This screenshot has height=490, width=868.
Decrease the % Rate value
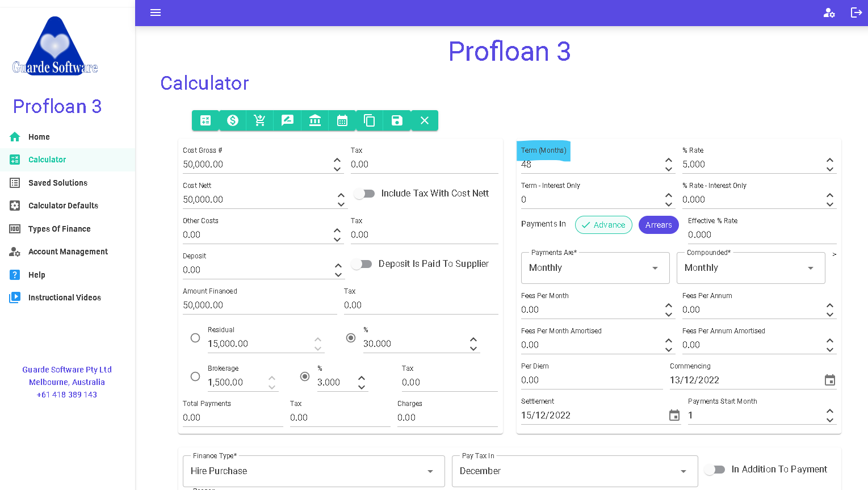point(830,169)
